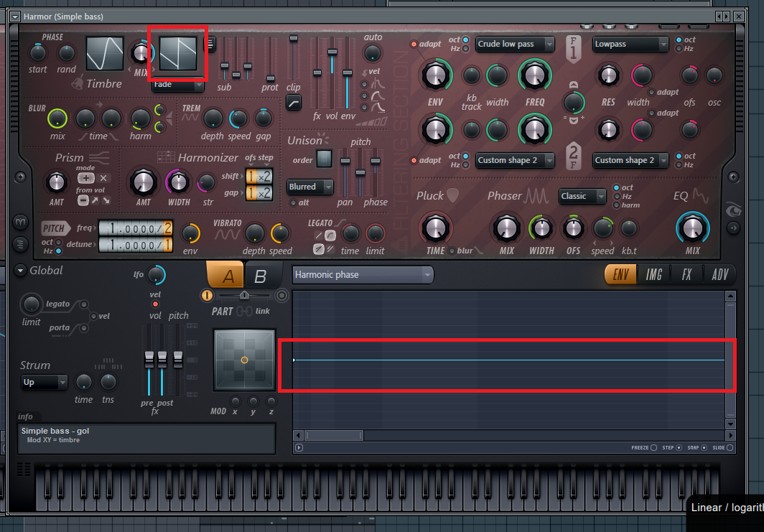
Task: Click the envelope editor play arrow icon
Action: (299, 448)
